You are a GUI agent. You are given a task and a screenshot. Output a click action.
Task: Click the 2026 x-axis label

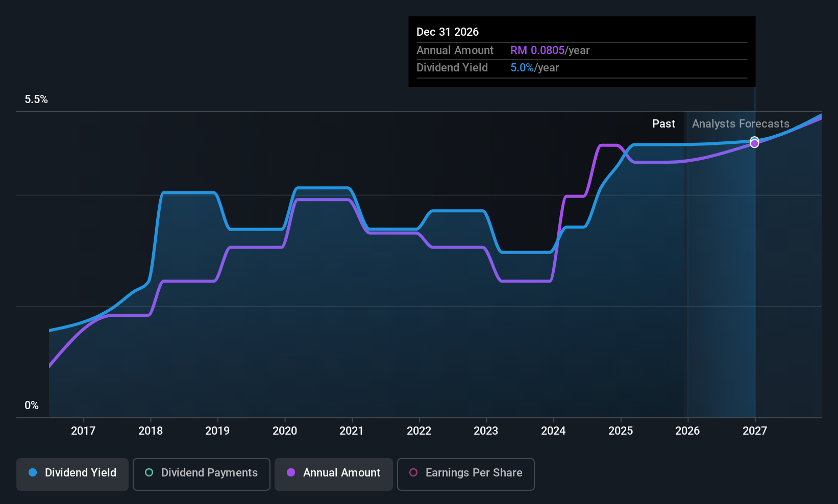[687, 431]
